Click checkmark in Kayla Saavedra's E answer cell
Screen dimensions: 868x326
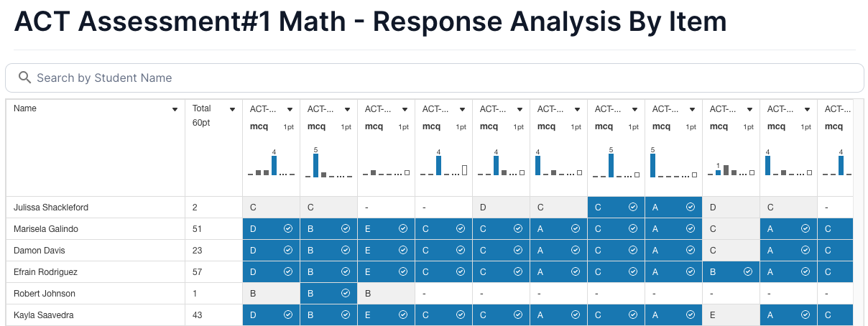point(403,315)
